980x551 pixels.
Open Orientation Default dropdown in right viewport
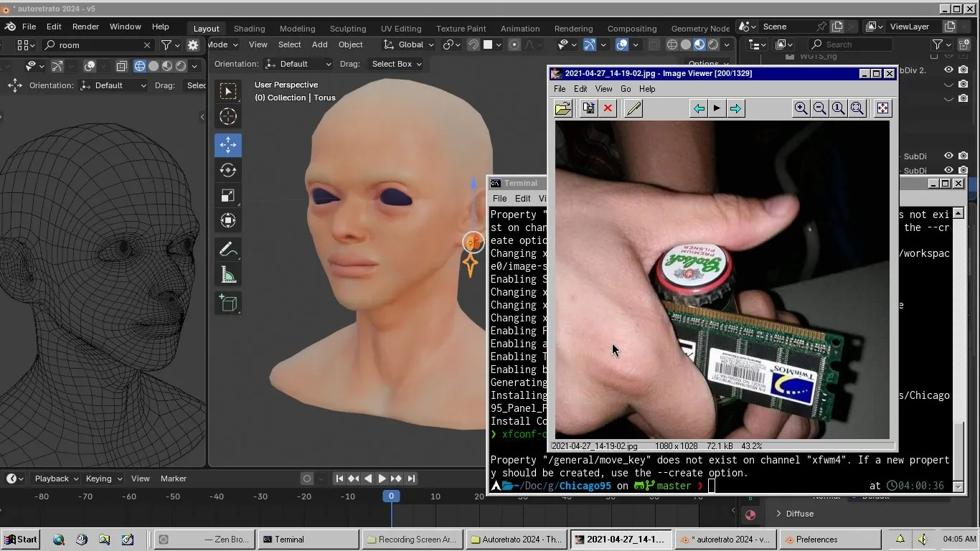point(298,64)
